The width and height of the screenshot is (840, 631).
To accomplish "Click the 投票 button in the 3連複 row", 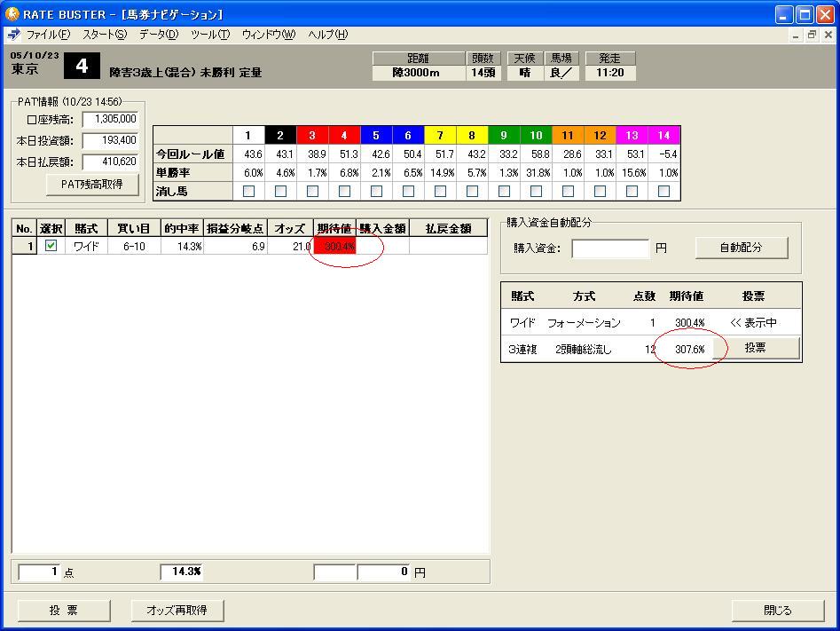I will click(756, 348).
